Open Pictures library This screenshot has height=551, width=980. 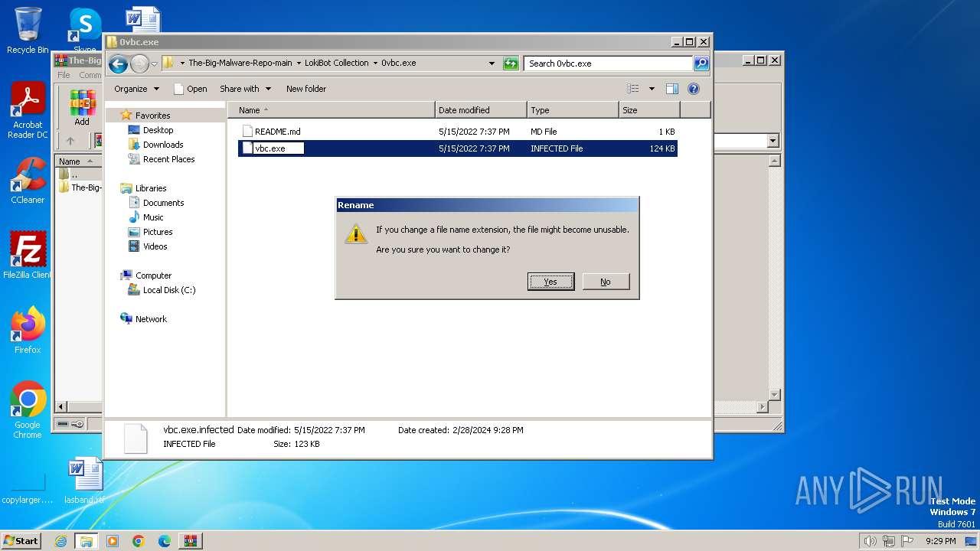(157, 232)
